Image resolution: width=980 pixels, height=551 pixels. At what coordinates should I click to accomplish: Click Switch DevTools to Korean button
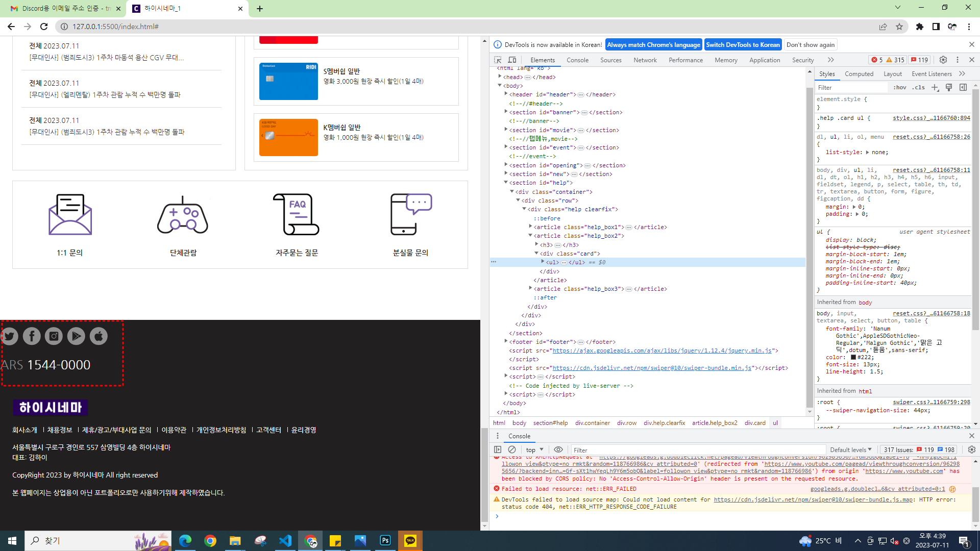click(743, 44)
